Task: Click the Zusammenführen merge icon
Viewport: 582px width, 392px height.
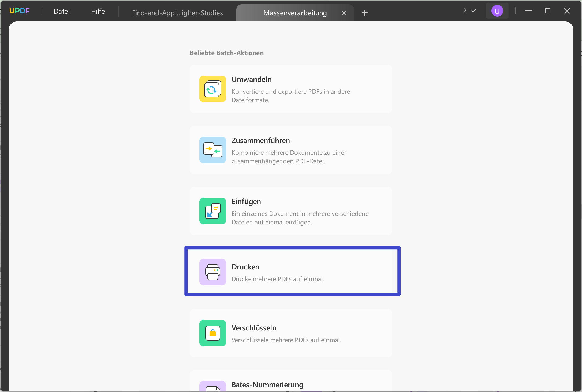Action: (x=212, y=150)
